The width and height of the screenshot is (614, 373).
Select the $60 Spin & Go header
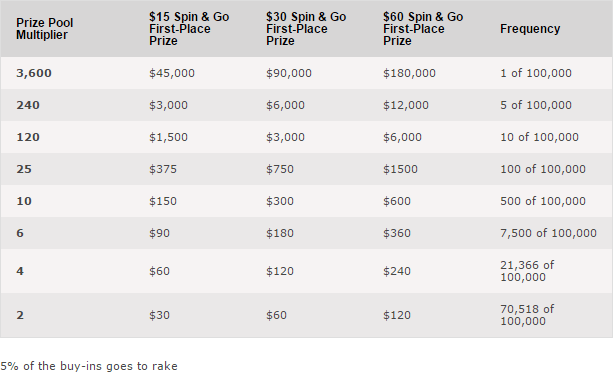click(423, 29)
